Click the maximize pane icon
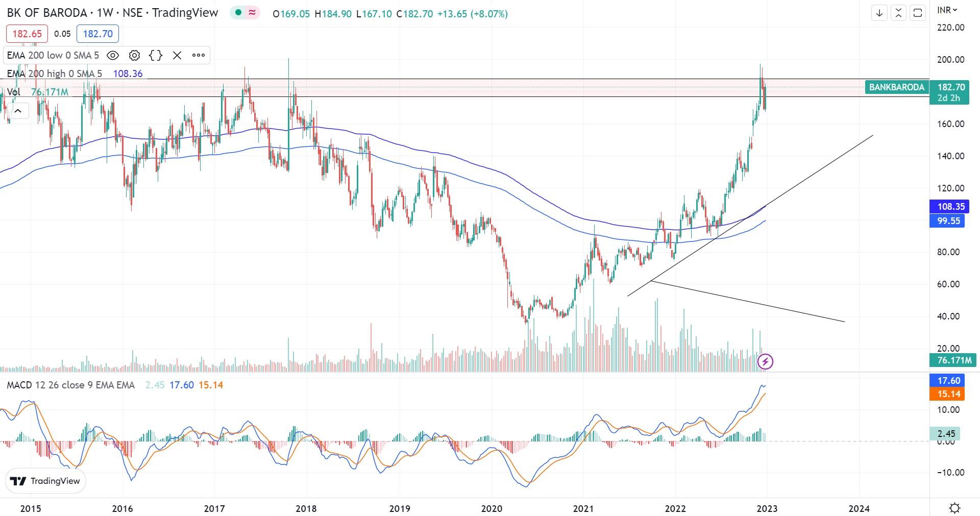The height and width of the screenshot is (516, 980). tap(918, 13)
